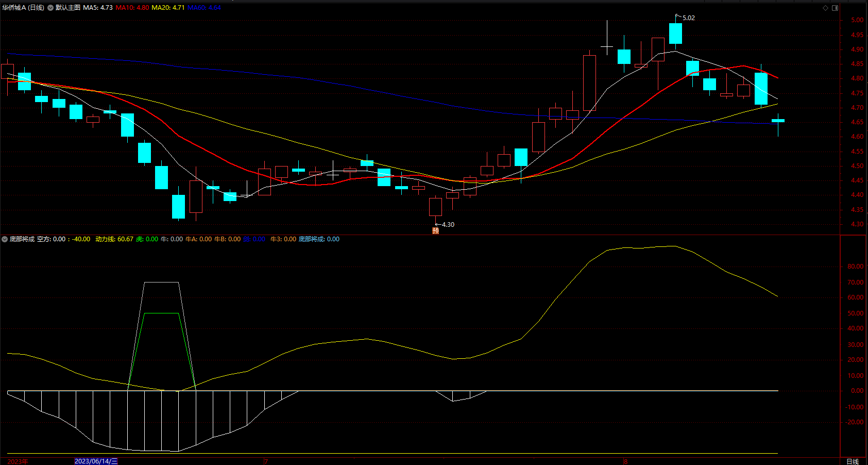Image resolution: width=868 pixels, height=465 pixels.
Task: Click the 华侨城A (日线) stock title
Action: pos(23,8)
